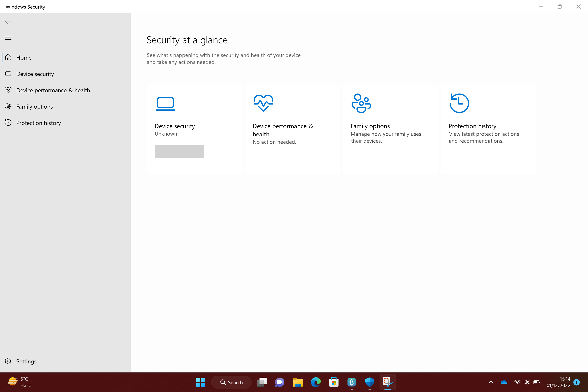Open the Protection history tile title link
The width and height of the screenshot is (588, 392).
pos(472,126)
